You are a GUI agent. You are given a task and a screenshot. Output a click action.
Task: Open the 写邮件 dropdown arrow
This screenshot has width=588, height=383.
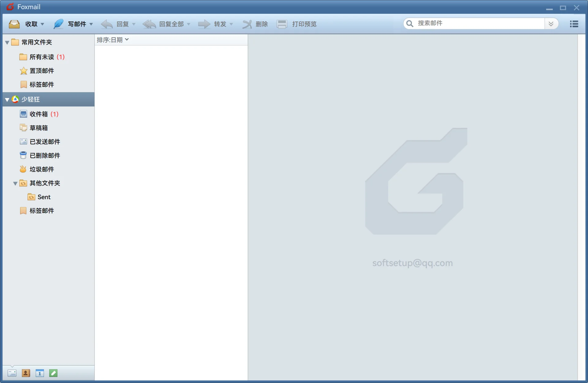click(91, 24)
